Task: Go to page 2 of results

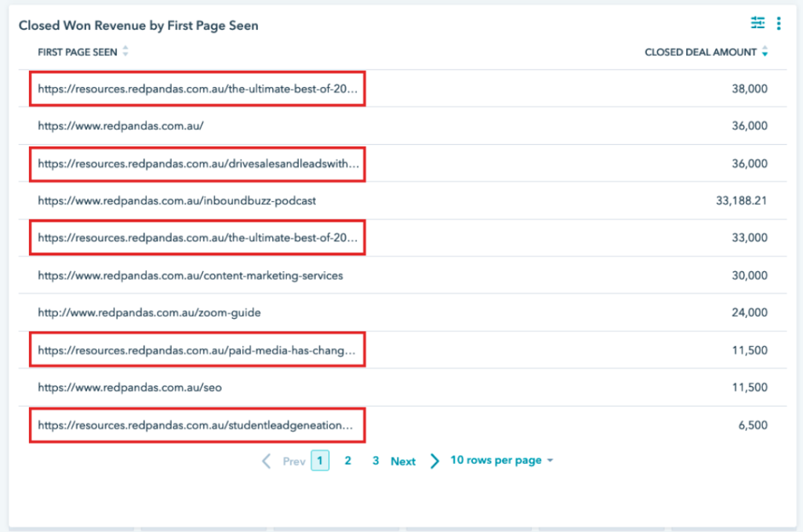Action: [x=347, y=461]
